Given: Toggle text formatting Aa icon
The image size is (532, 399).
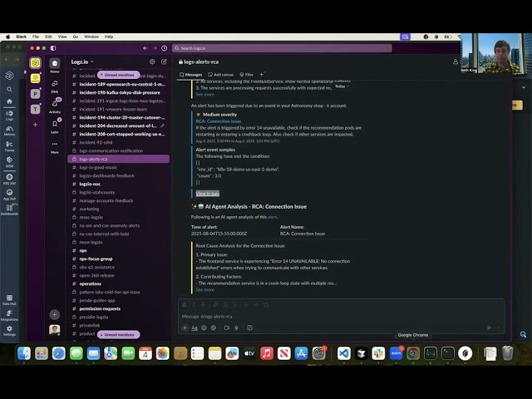Looking at the screenshot, I should (195, 328).
